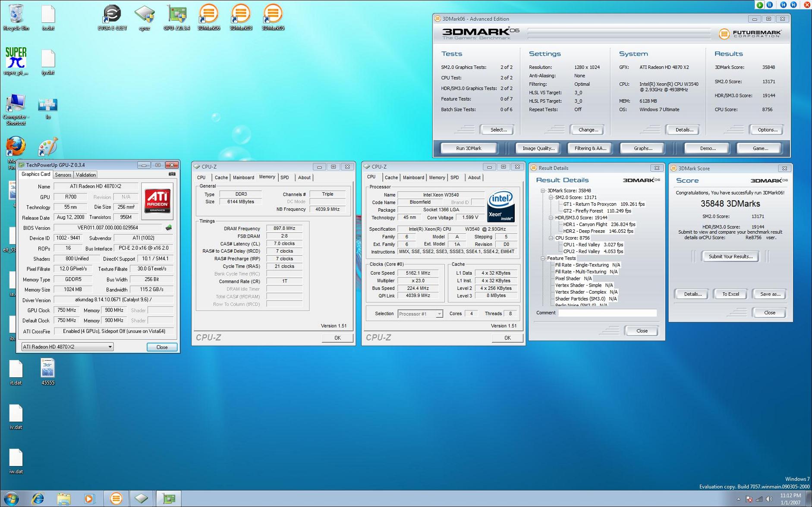Switch to 3DMark06 taskbar button
Image resolution: width=812 pixels, height=507 pixels.
(x=116, y=499)
